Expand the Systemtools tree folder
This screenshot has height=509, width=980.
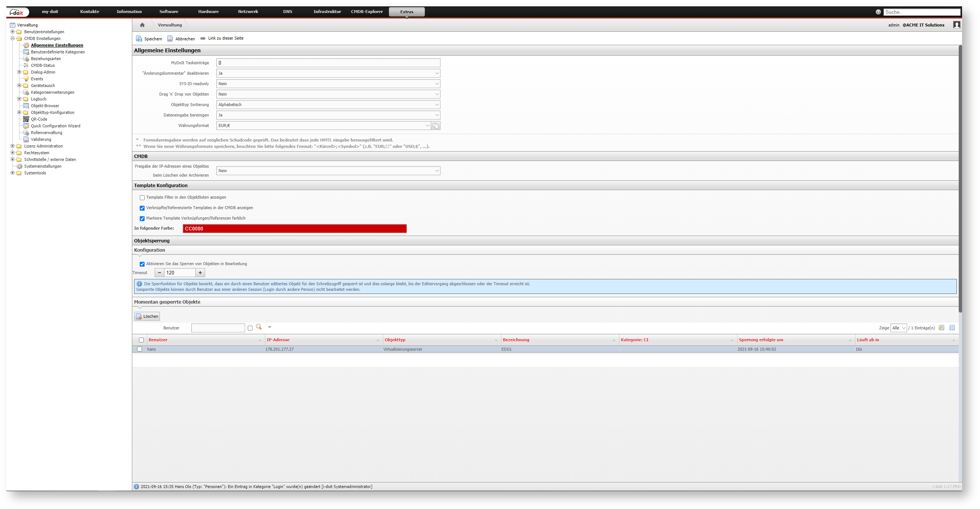[x=13, y=173]
